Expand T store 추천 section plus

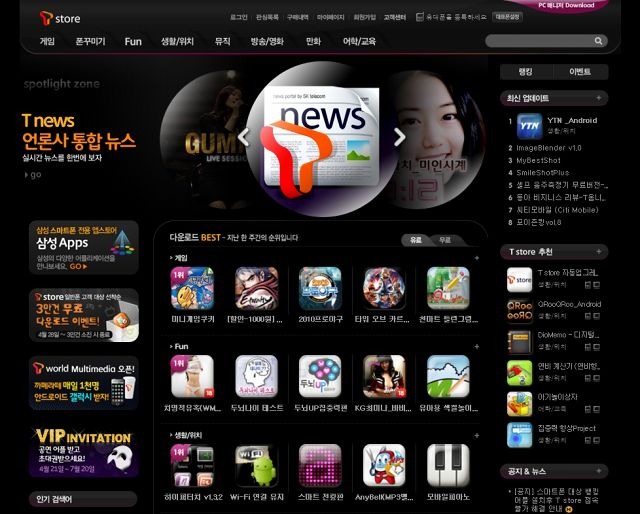pyautogui.click(x=600, y=252)
